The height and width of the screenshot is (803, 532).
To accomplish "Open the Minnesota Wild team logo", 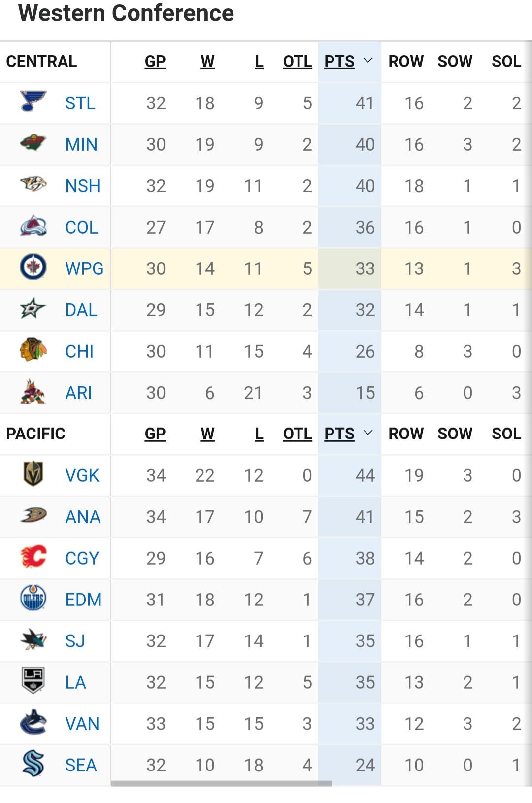I will (33, 143).
